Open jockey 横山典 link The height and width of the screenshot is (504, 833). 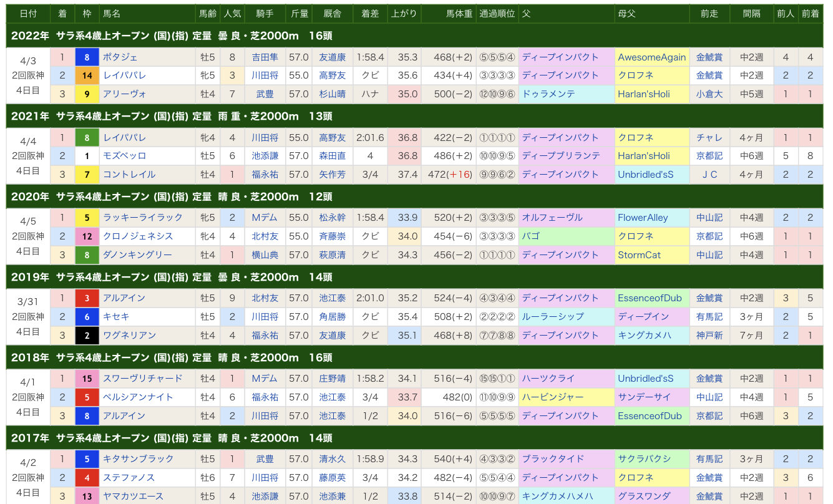[265, 255]
